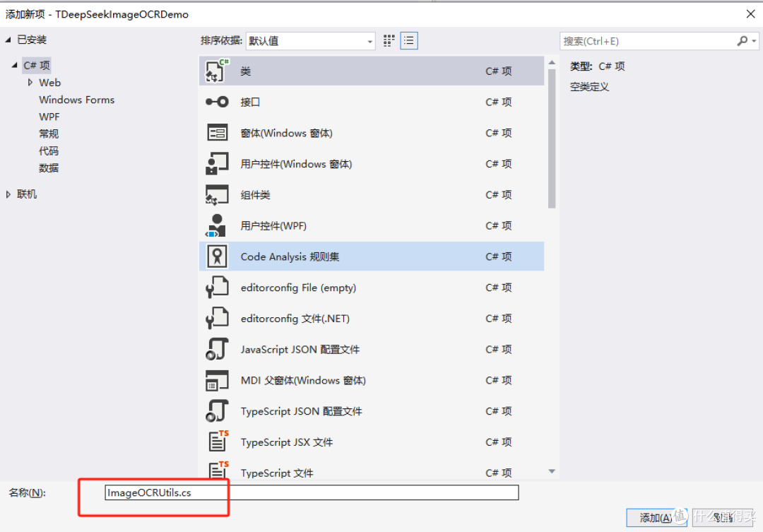
Task: Collapse the C# 项 tree node
Action: (15, 65)
